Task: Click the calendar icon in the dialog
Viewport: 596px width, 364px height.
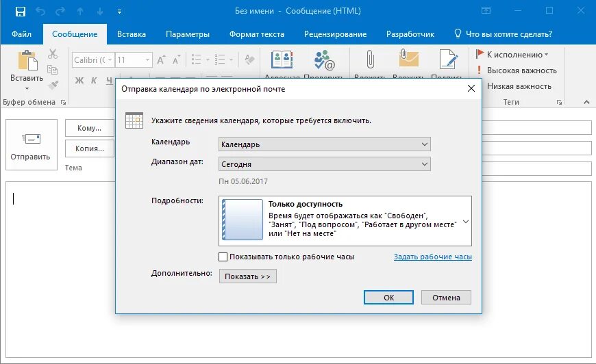Action: tap(134, 120)
